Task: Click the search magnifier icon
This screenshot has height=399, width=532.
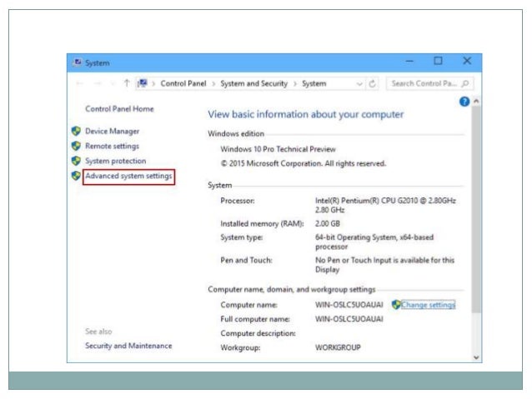Action: click(x=465, y=83)
